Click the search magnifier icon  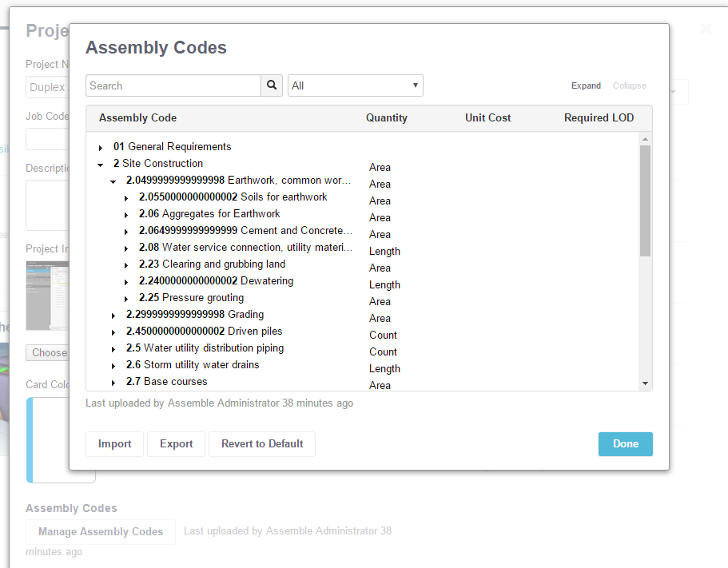pyautogui.click(x=272, y=85)
